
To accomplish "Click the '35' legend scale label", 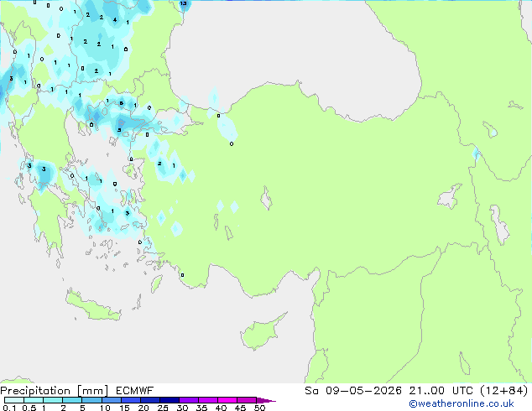I will (x=201, y=408).
